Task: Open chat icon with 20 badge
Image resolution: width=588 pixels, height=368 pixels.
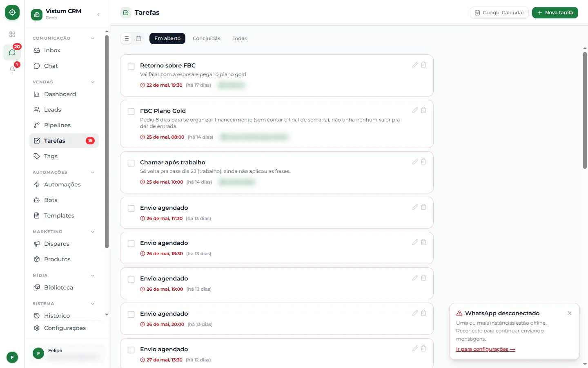Action: tap(12, 52)
